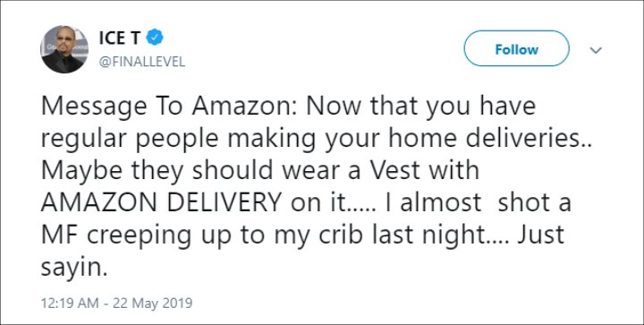644x325 pixels.
Task: Open the @FINALLEVEL handle link
Action: (x=141, y=62)
